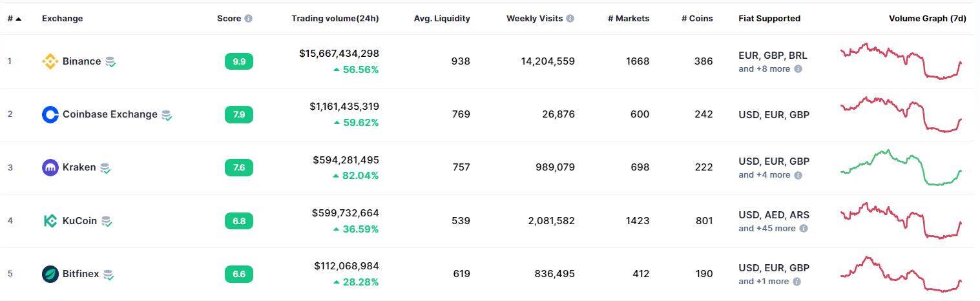Open the Bitfinex exchange page link
Viewport: 980px width, 301px height.
81,274
